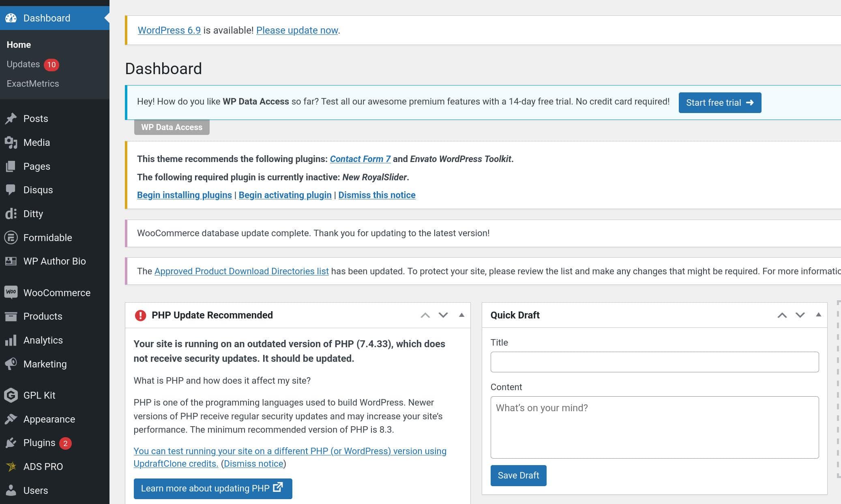The width and height of the screenshot is (841, 504).
Task: Open Marketing megaphone icon
Action: (x=11, y=364)
